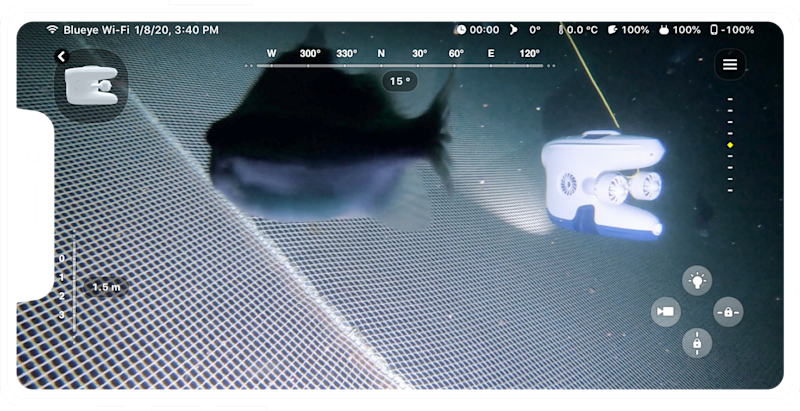800x411 pixels.
Task: Tap the 1.5 m depth readout
Action: pos(106,287)
